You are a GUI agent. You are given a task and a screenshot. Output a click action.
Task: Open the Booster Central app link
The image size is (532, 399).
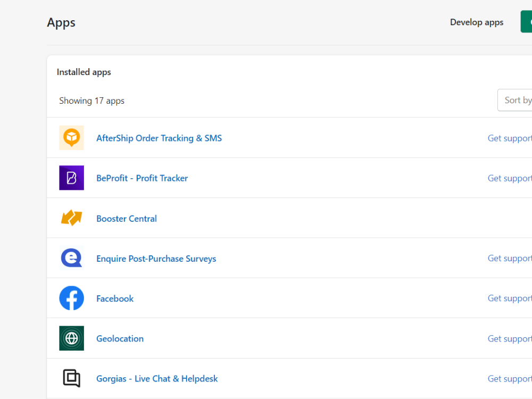127,219
